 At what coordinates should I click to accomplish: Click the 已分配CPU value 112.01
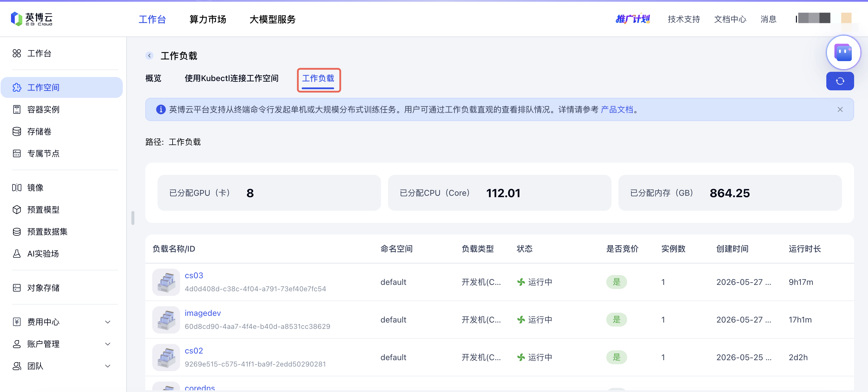[503, 193]
